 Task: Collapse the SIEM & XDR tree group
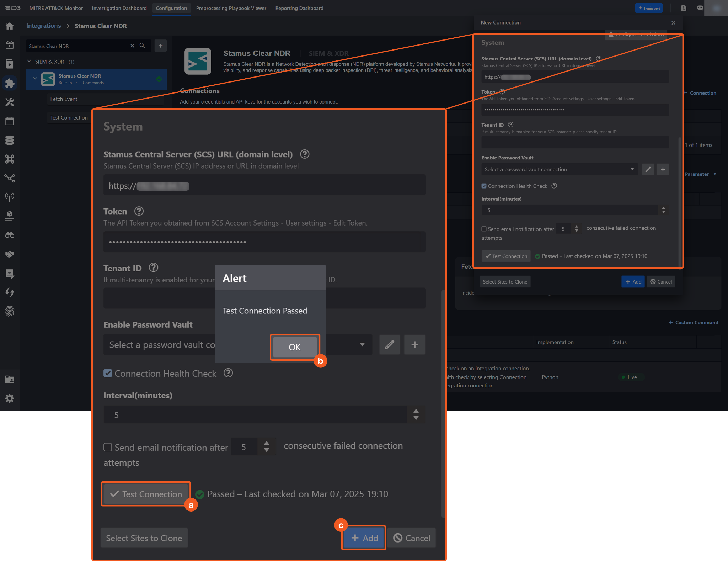tap(29, 62)
